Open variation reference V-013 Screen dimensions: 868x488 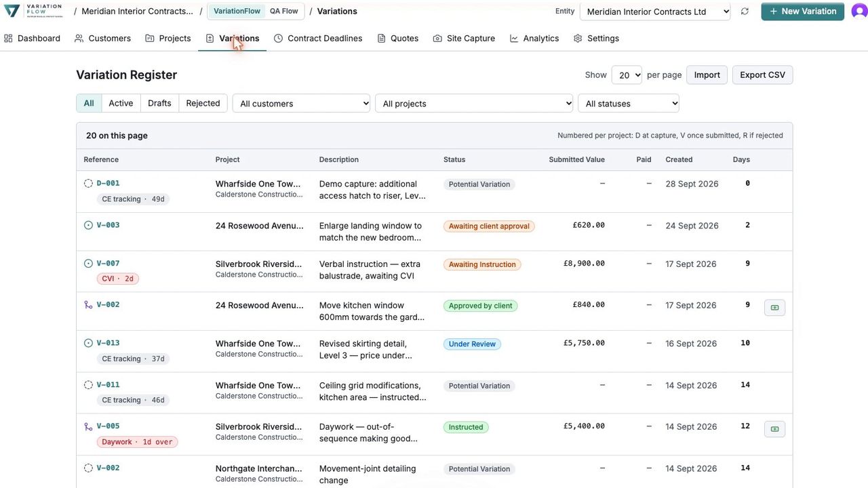pyautogui.click(x=108, y=343)
